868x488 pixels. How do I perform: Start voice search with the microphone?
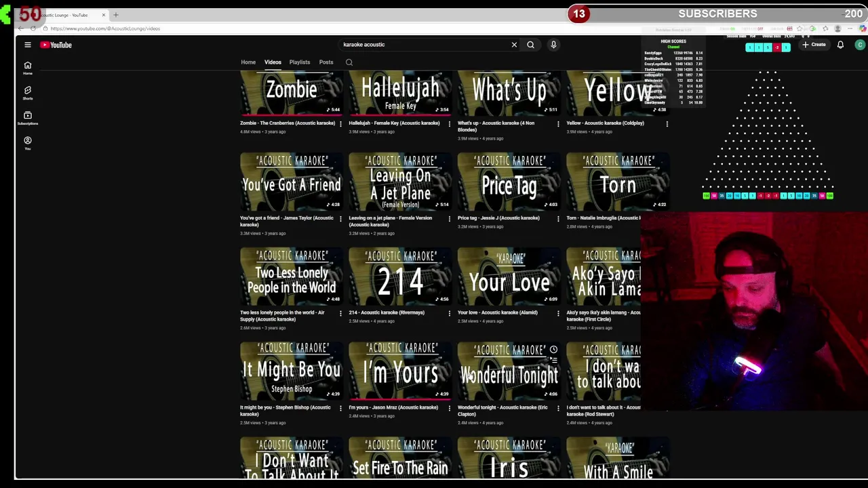(x=553, y=45)
